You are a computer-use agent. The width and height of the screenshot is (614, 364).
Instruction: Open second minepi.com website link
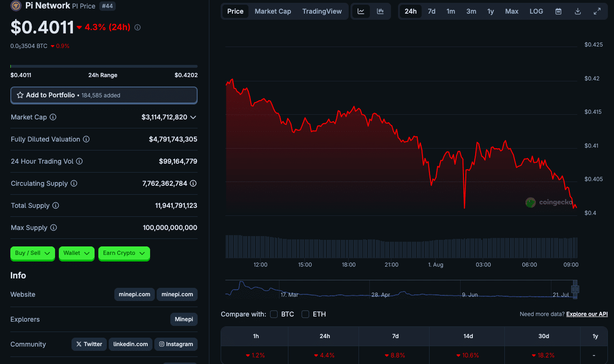[x=177, y=294]
